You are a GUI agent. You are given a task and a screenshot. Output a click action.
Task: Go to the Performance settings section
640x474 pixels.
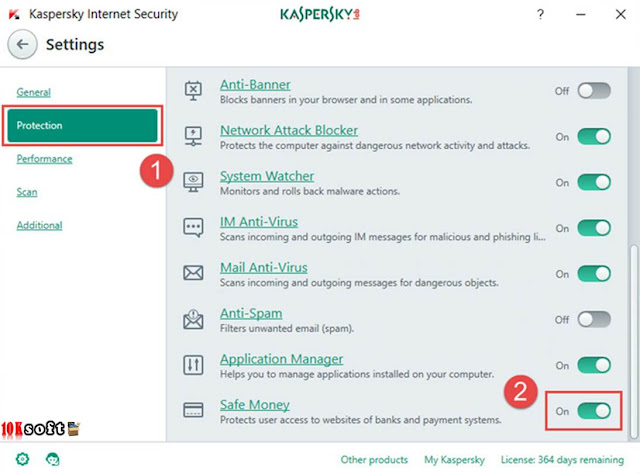click(x=44, y=159)
